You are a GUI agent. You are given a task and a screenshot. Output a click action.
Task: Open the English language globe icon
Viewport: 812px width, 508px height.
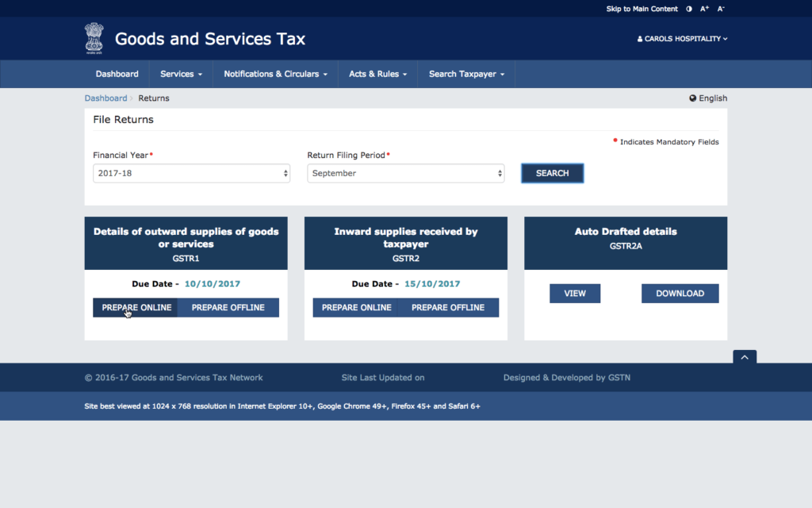(x=692, y=98)
